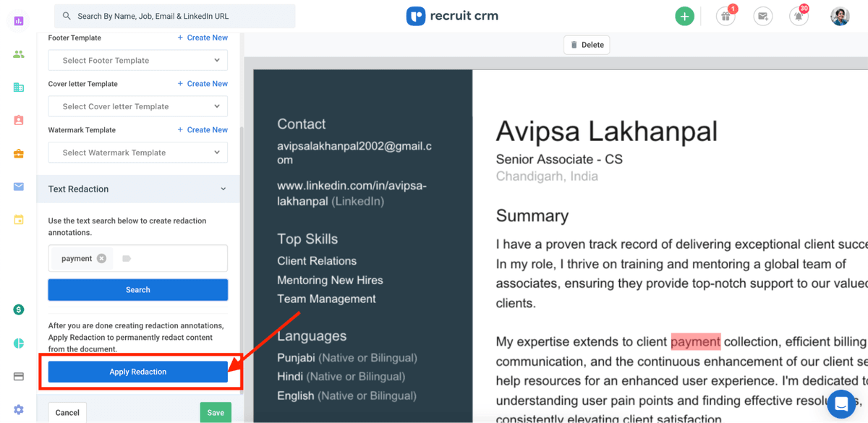Image resolution: width=868 pixels, height=423 pixels.
Task: Click the Apply Redaction button
Action: tap(138, 372)
